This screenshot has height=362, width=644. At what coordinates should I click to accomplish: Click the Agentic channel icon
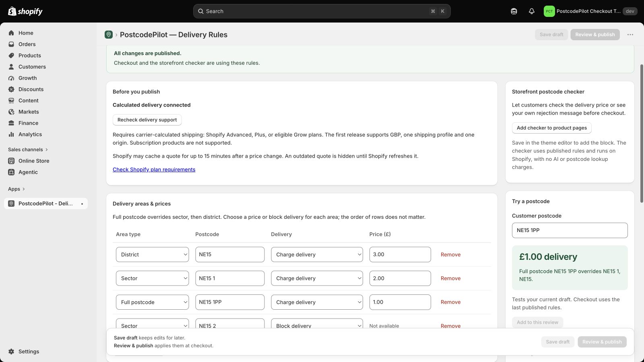click(11, 172)
